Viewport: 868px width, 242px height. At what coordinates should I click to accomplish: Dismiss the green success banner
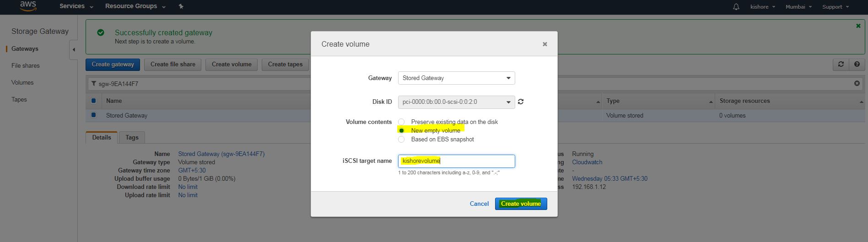858,26
